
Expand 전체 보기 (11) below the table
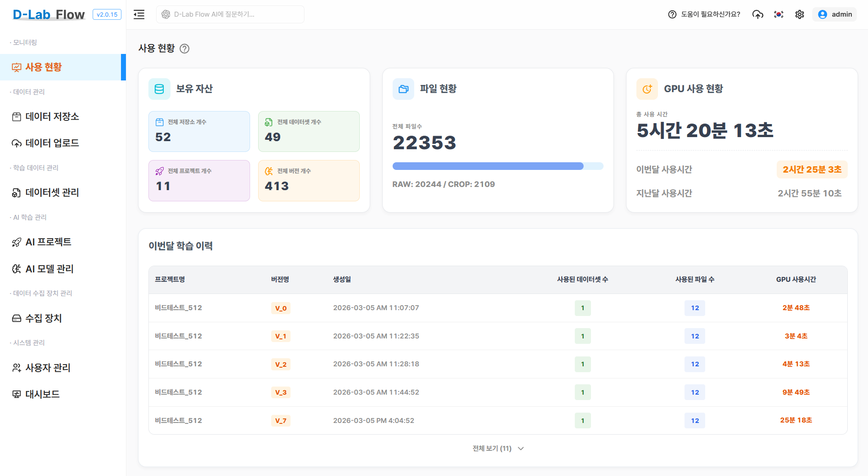497,448
